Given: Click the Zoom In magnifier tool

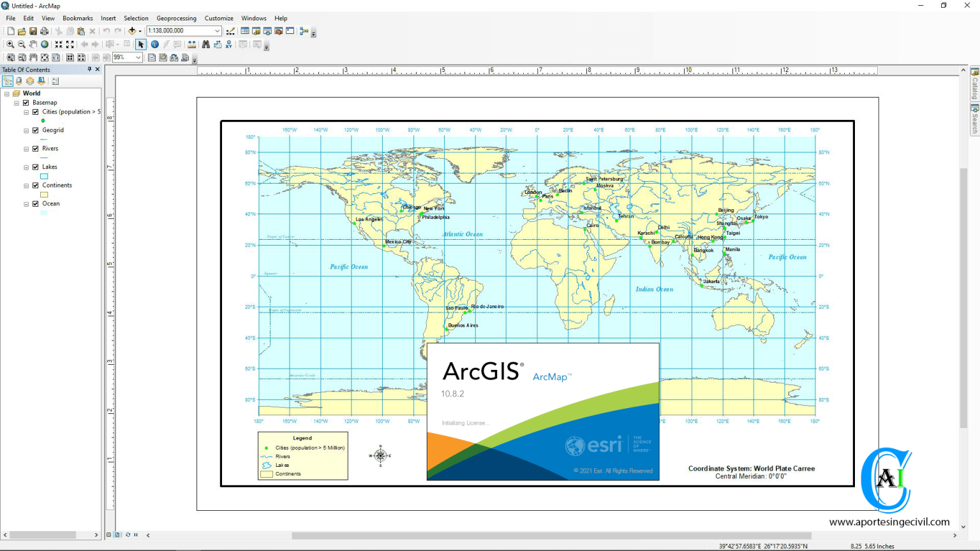Looking at the screenshot, I should [10, 45].
